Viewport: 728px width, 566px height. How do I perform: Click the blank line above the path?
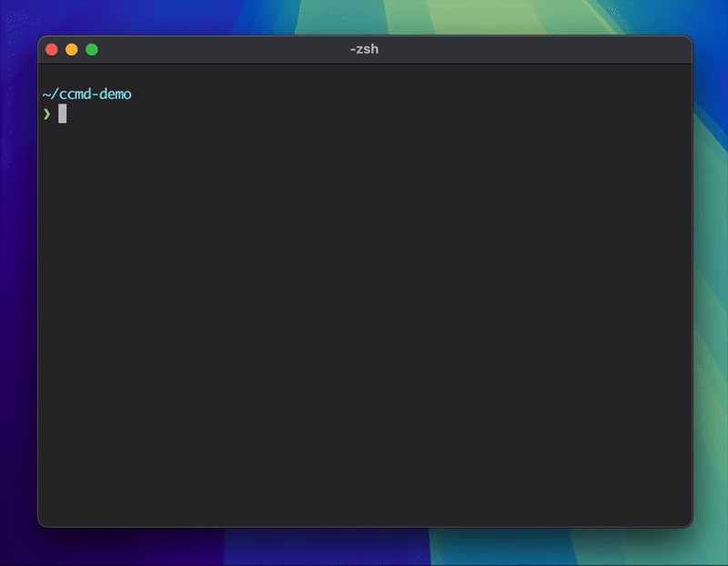tap(365, 76)
